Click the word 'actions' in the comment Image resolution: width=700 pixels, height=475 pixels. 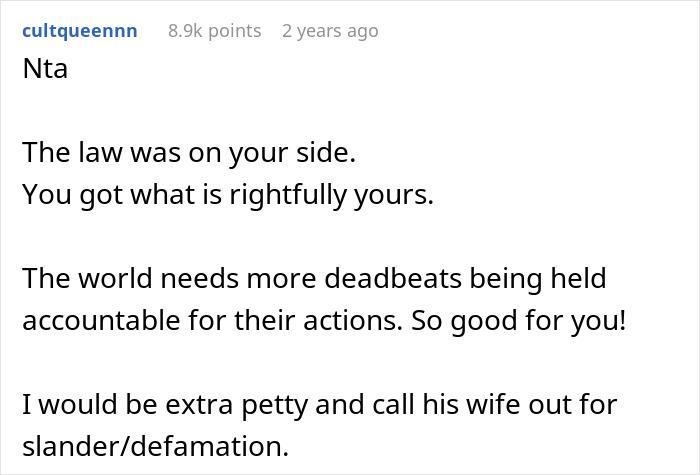click(353, 320)
